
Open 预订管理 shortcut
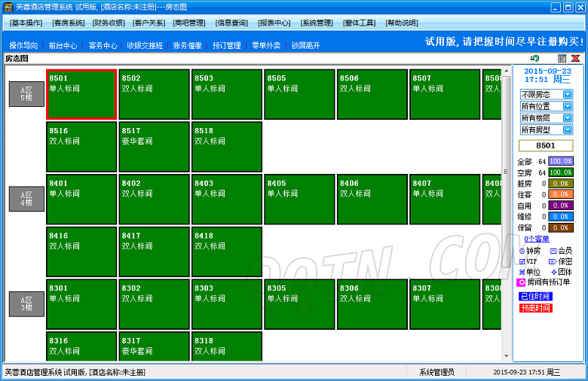(x=227, y=46)
